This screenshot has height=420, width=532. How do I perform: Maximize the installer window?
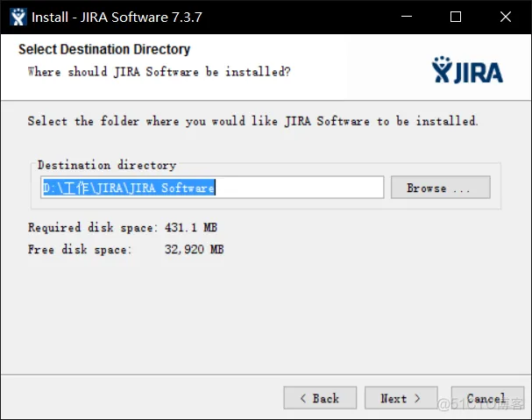456,17
